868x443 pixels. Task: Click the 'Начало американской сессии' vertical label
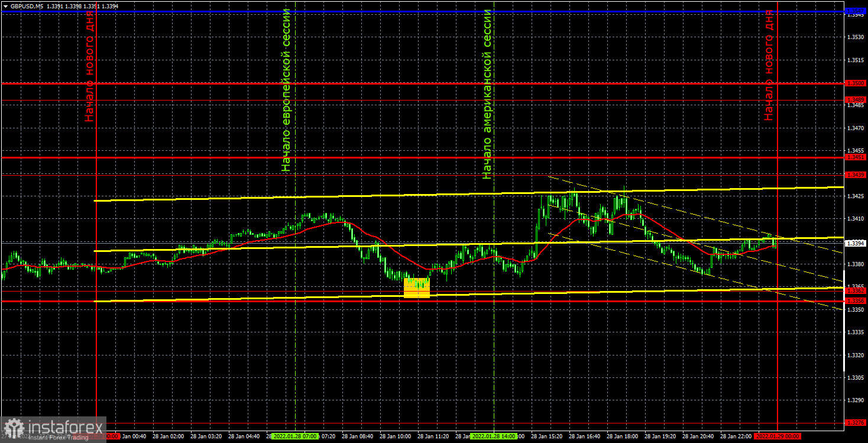tap(487, 93)
